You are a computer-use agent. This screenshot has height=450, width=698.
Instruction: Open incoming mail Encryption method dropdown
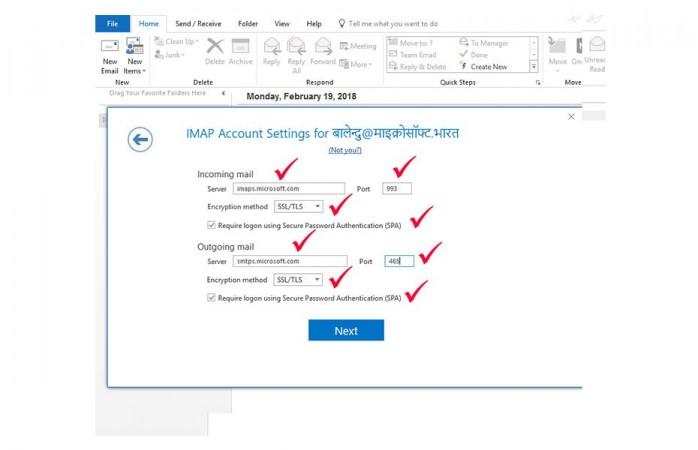pyautogui.click(x=298, y=207)
